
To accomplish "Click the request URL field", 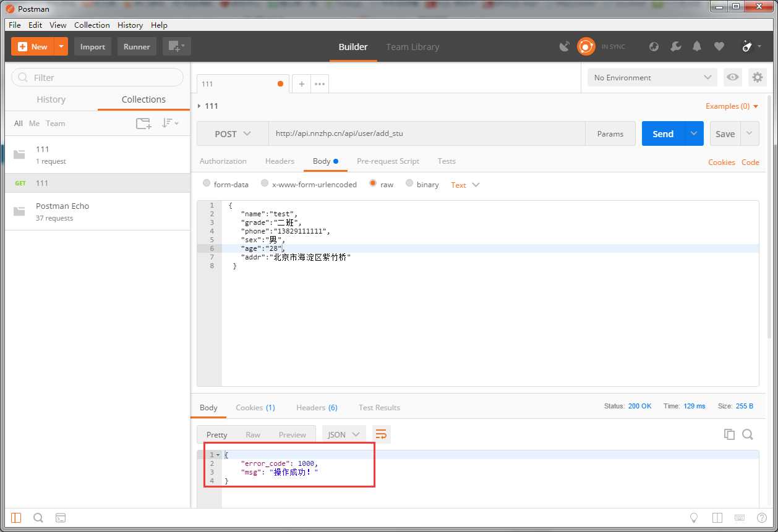I will [427, 133].
